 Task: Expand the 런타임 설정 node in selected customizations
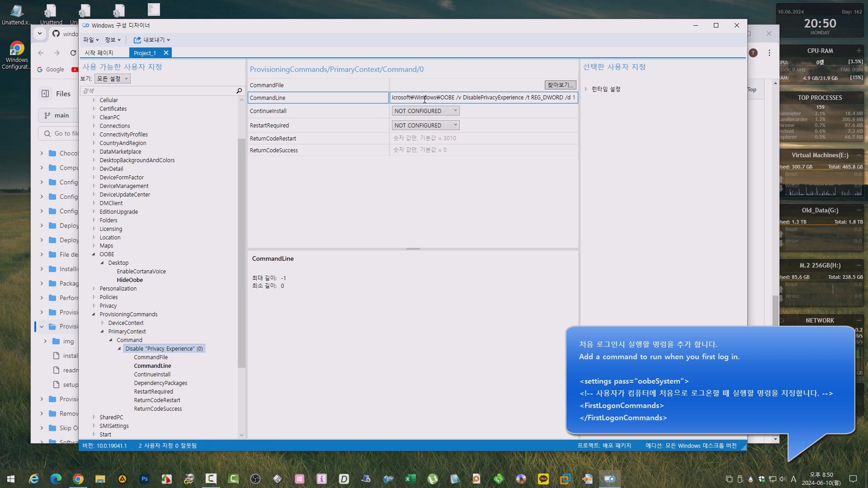click(586, 89)
